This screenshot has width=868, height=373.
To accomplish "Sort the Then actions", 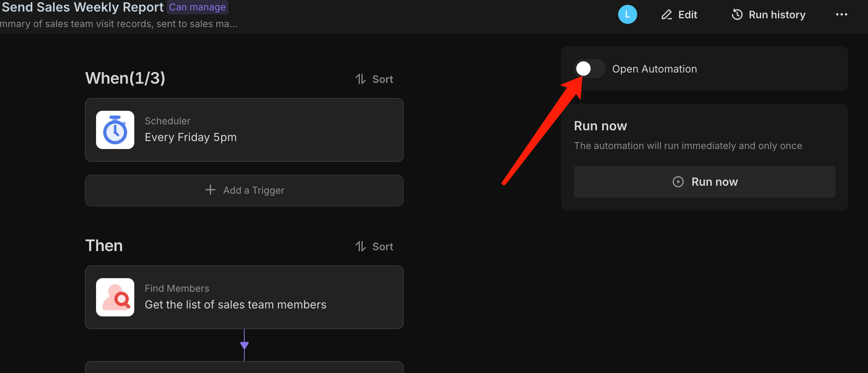I will tap(374, 247).
